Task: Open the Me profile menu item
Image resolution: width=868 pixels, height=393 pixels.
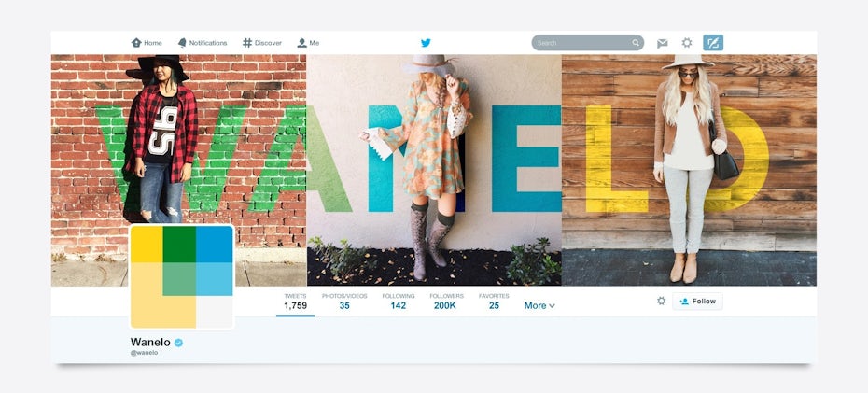Action: click(308, 43)
